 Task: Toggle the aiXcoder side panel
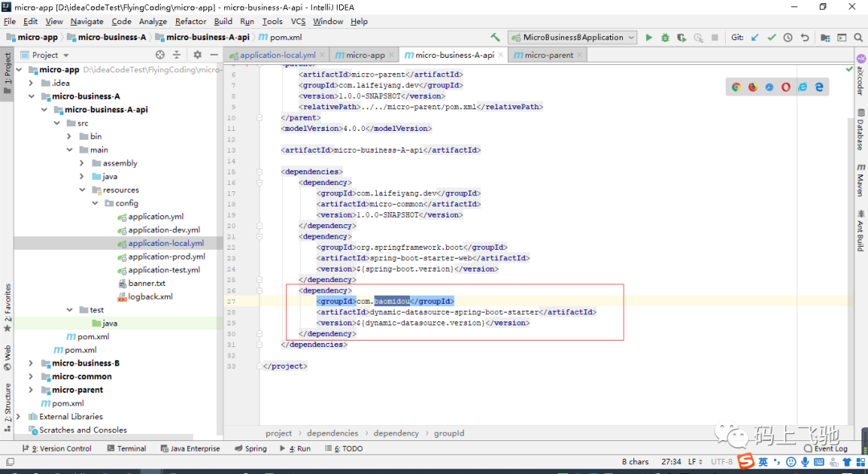pyautogui.click(x=861, y=75)
